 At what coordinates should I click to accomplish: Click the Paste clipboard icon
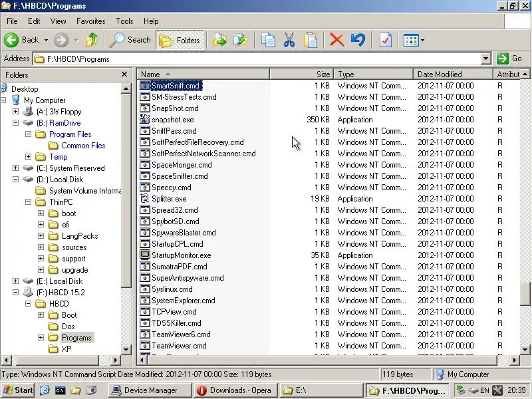pyautogui.click(x=311, y=40)
